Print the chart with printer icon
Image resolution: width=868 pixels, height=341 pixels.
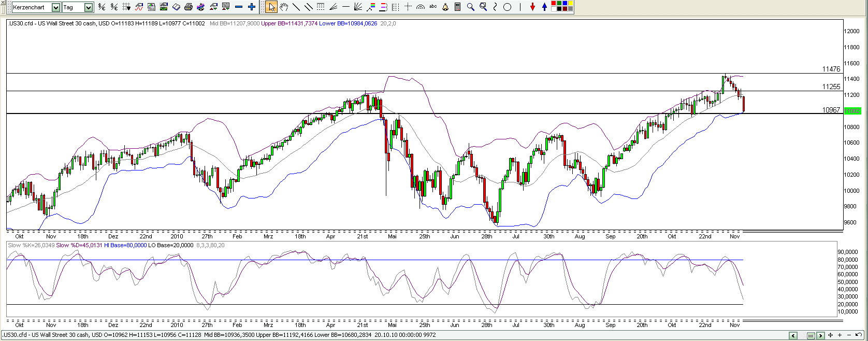tap(188, 7)
